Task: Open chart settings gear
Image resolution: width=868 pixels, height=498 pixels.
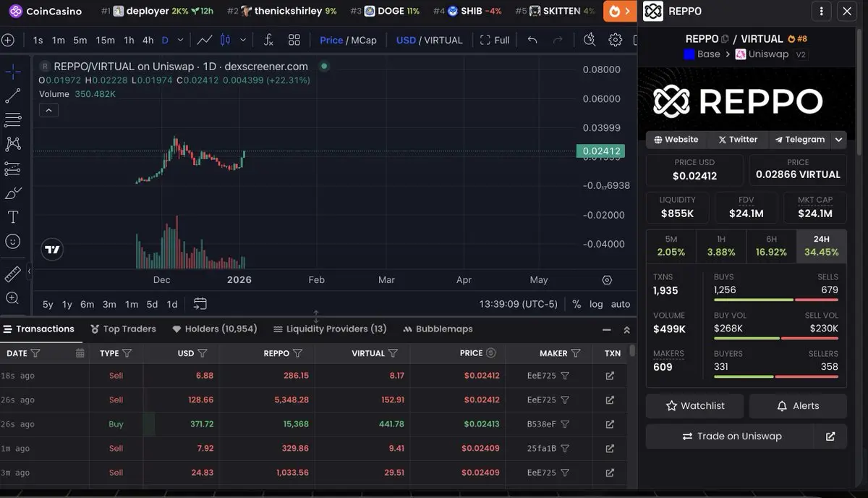Action: coord(615,40)
